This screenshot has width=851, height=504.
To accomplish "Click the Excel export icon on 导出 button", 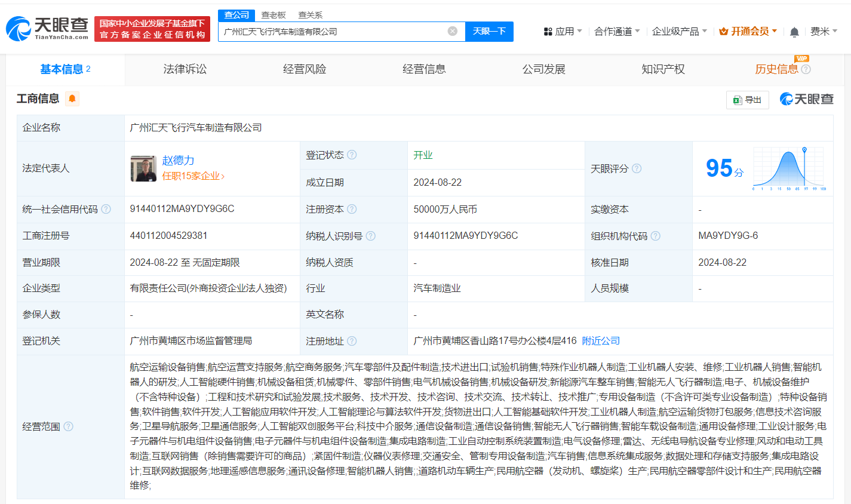I will 737,100.
